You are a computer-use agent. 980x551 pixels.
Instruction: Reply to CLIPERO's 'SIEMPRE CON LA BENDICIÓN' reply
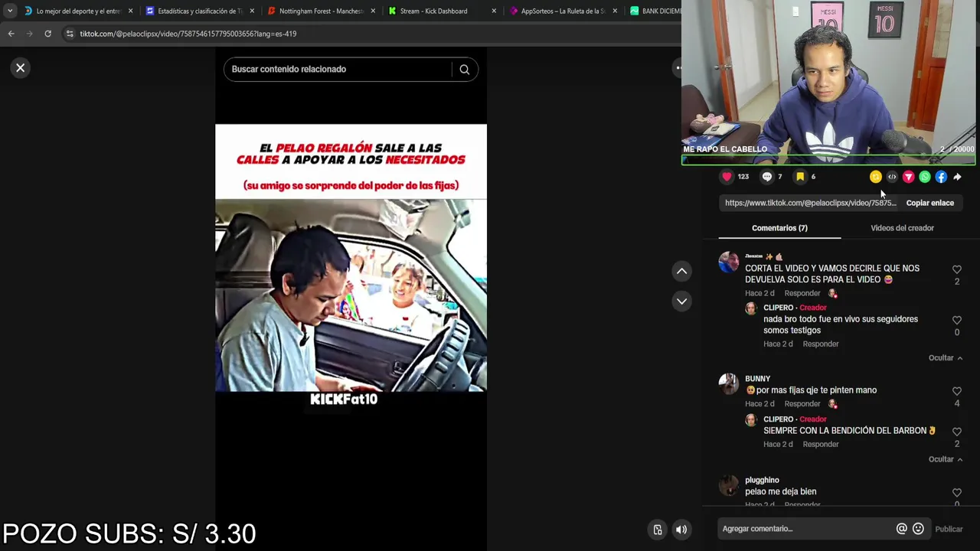820,445
